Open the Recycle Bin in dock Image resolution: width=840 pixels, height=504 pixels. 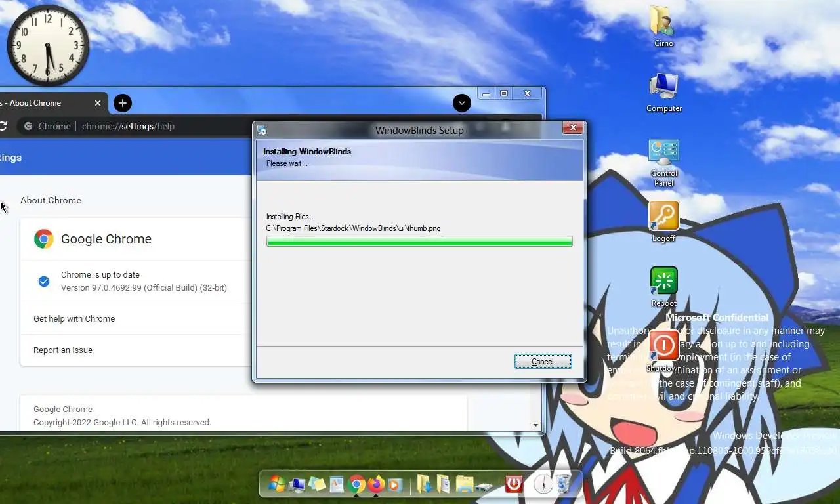pyautogui.click(x=563, y=484)
